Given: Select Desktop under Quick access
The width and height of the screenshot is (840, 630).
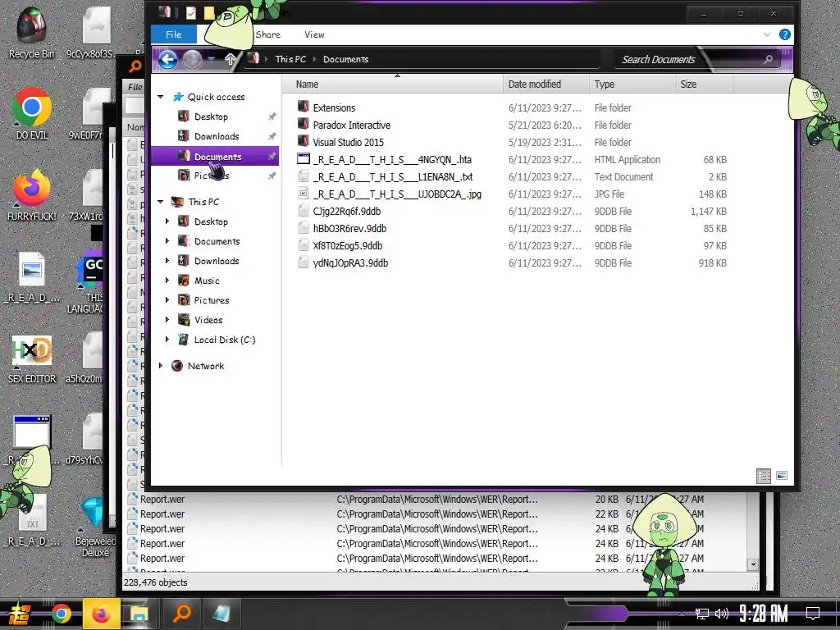Looking at the screenshot, I should point(211,116).
